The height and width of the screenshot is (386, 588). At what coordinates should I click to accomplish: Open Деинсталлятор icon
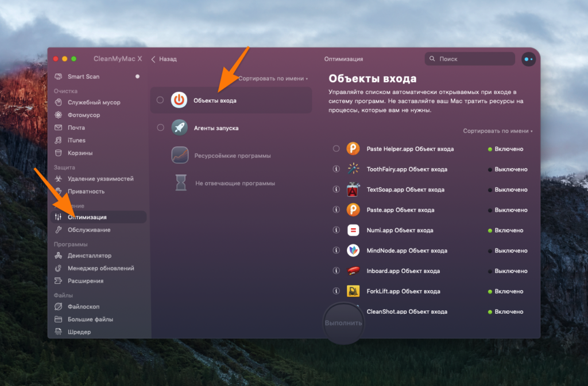tap(59, 255)
